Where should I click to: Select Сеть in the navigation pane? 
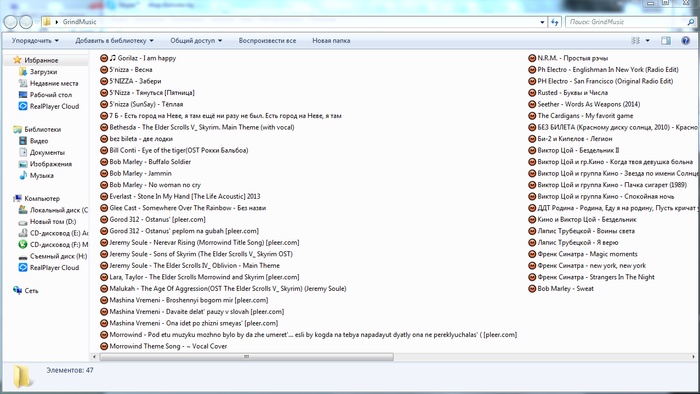point(31,290)
